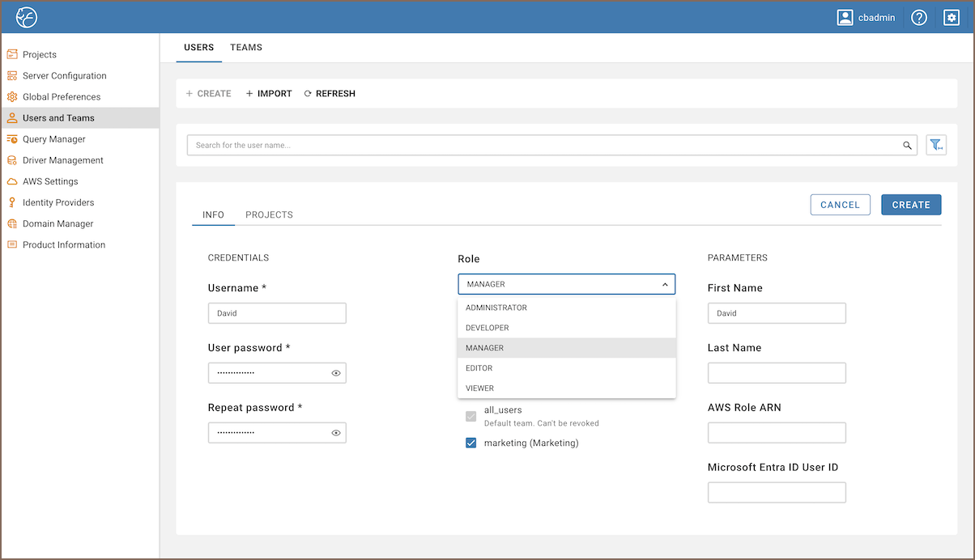Select ADMINISTRATOR from the role list
Image resolution: width=975 pixels, height=560 pixels.
click(x=496, y=308)
